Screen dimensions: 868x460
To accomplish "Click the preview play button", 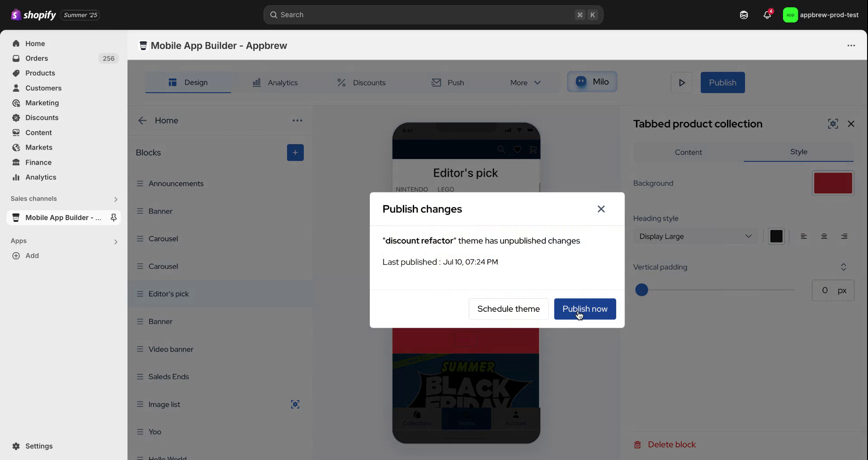I will click(x=681, y=83).
